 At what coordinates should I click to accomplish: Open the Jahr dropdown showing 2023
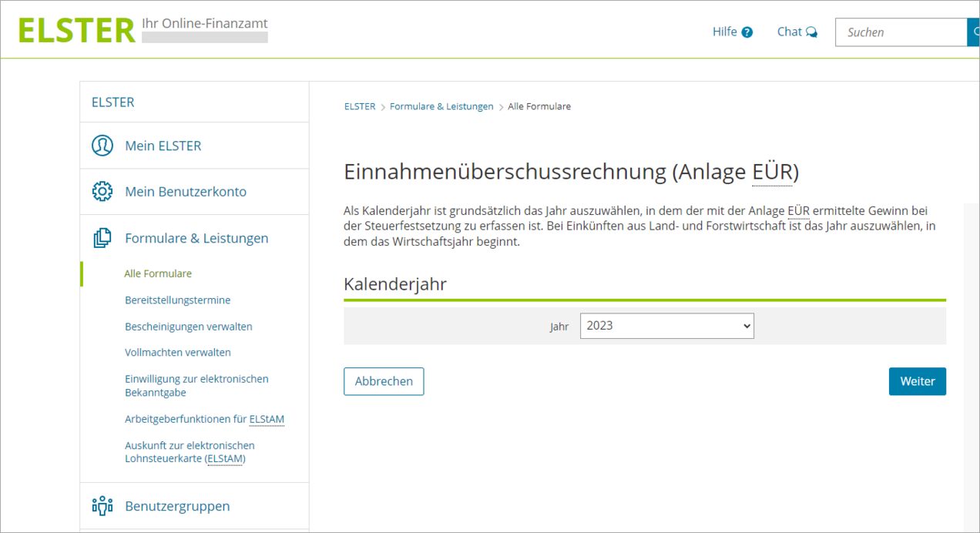tap(667, 326)
